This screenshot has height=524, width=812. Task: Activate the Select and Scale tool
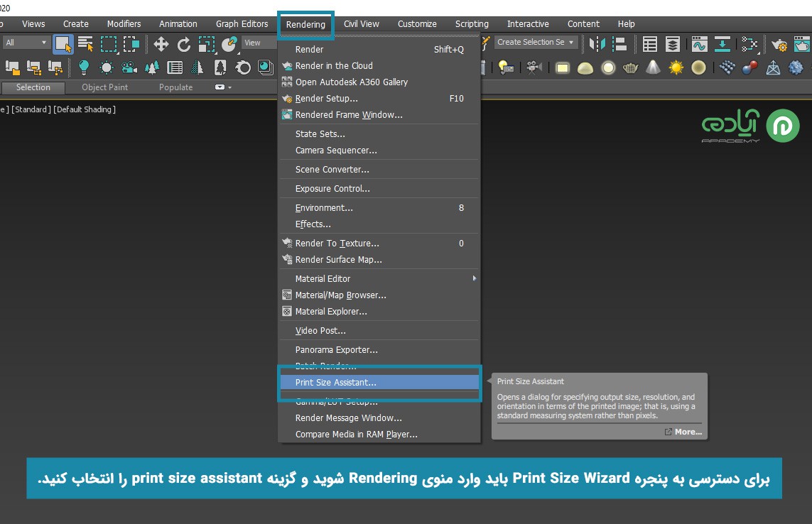click(207, 44)
